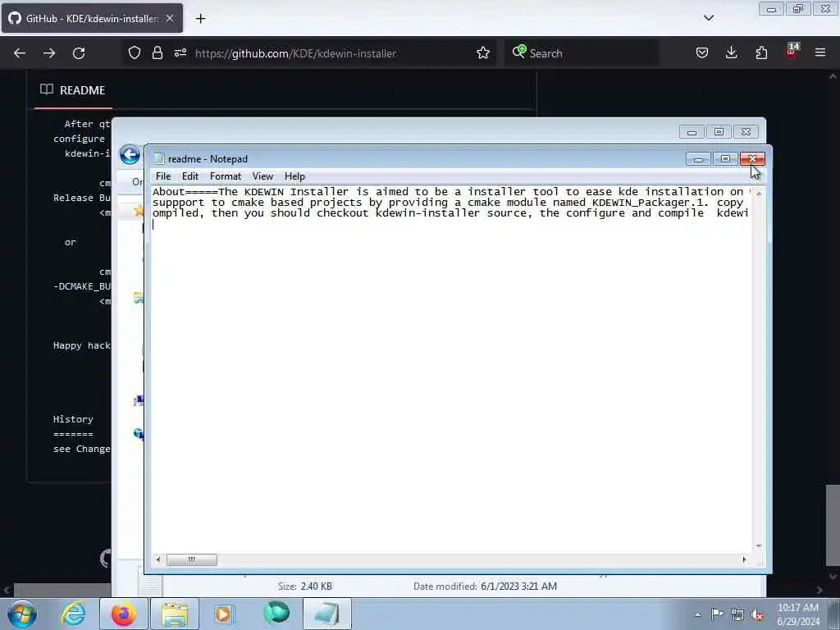The width and height of the screenshot is (840, 630).
Task: Minimize the readme Notepad window
Action: click(x=698, y=158)
